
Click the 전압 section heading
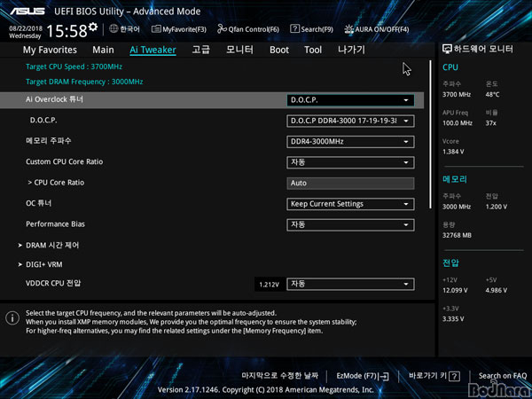click(450, 263)
